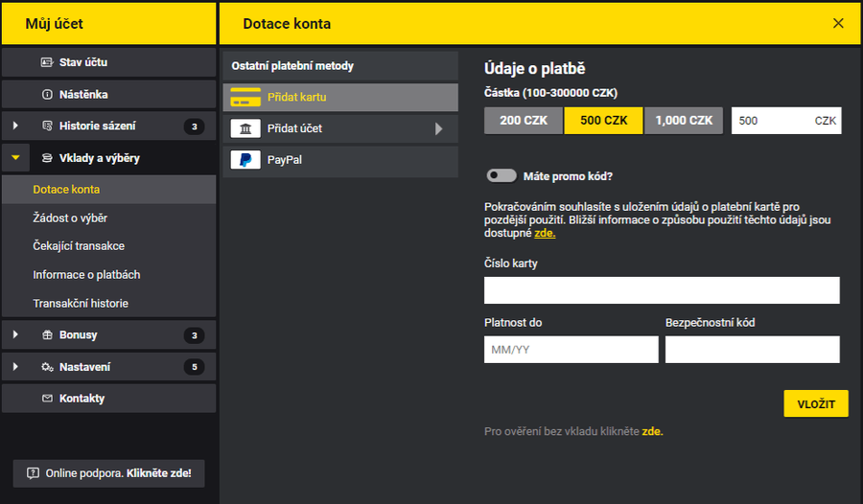The height and width of the screenshot is (504, 863).
Task: Close the Dotace konta dialog
Action: [838, 23]
